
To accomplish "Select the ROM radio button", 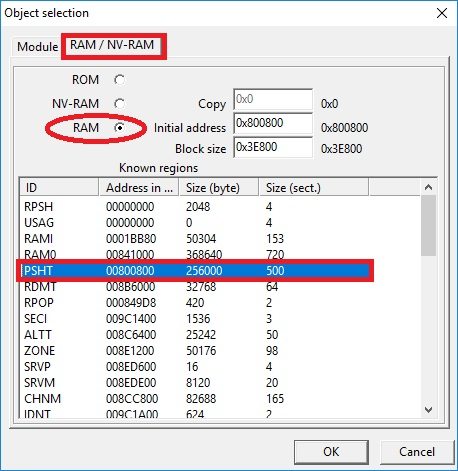I will (119, 80).
